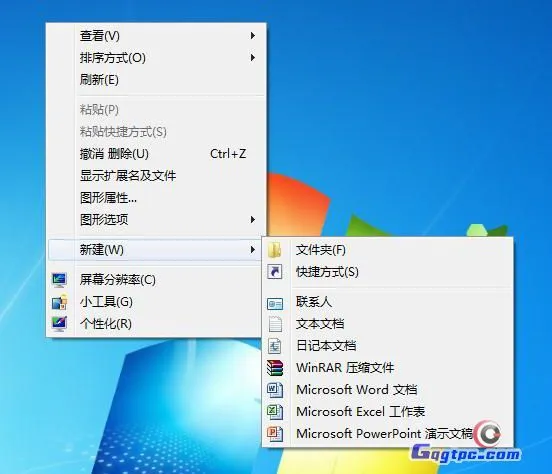Click the Excel worksheet icon

click(275, 412)
